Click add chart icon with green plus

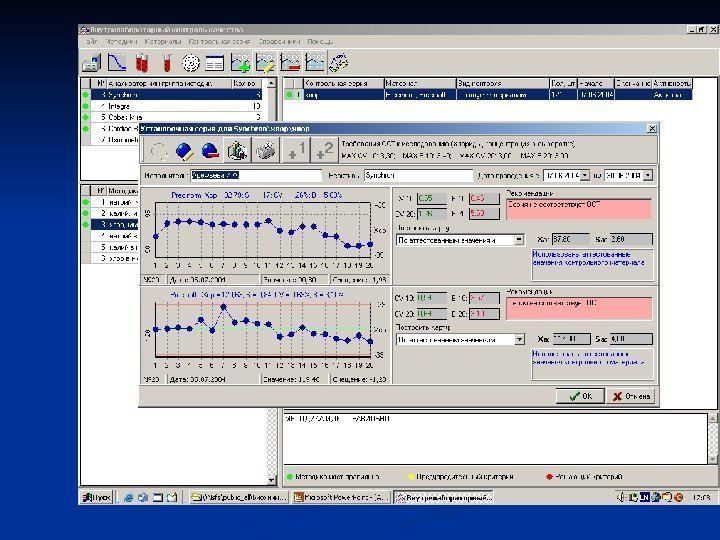[240, 62]
